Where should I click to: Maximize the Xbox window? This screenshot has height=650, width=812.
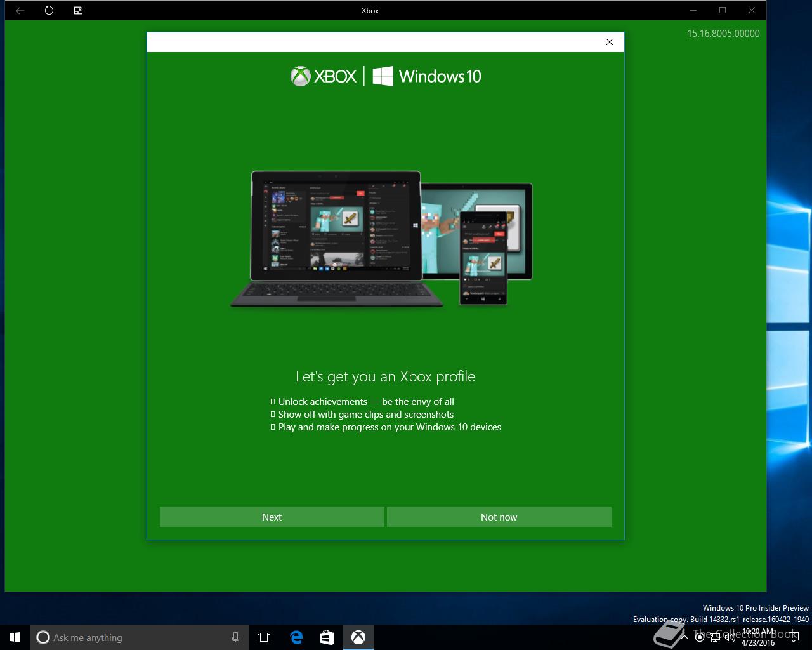(x=723, y=10)
